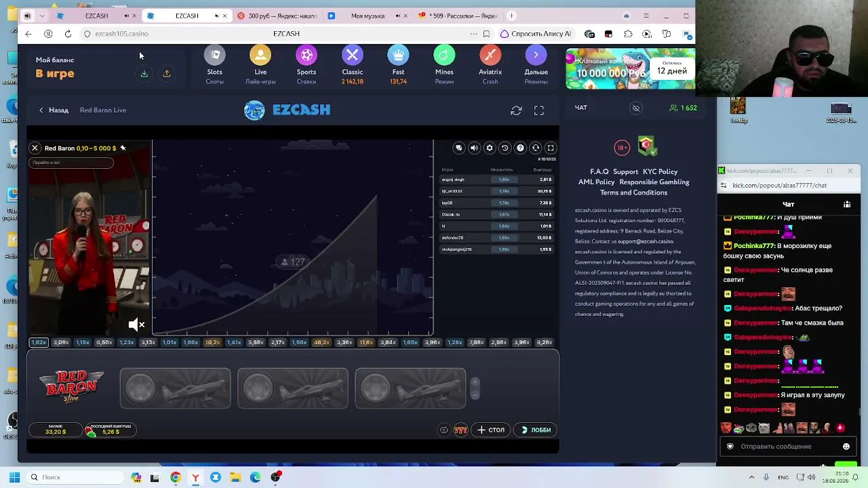Screen dimensions: 868x488
Task: Click the last win 5,26 $ indicator
Action: (x=110, y=430)
